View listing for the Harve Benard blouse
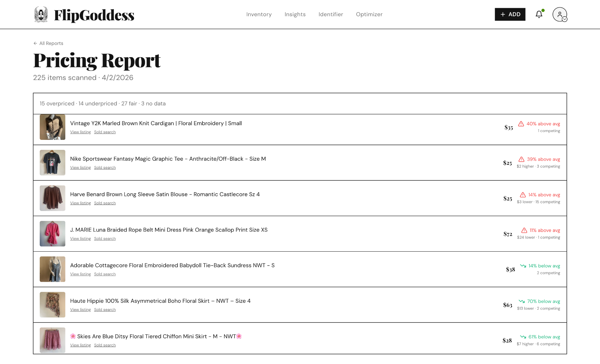Screen dimensions: 600x364 coord(80,203)
